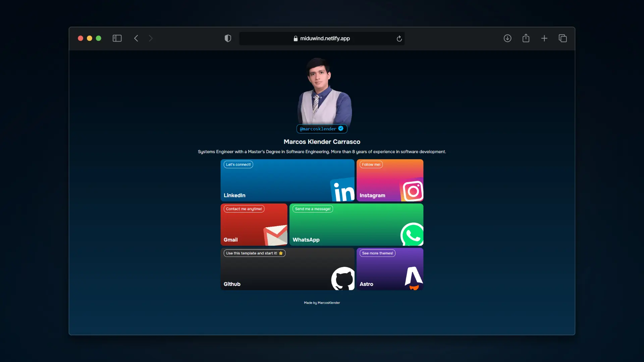Toggle the Safari sidebar panel icon

117,38
